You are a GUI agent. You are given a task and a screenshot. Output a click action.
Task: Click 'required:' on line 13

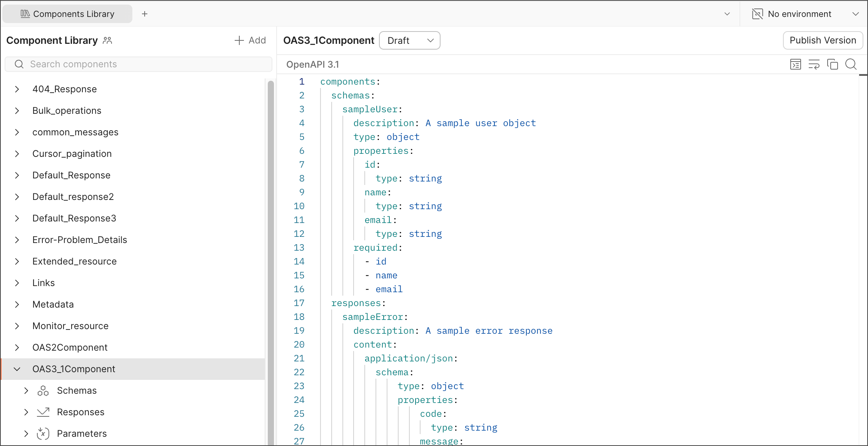pyautogui.click(x=378, y=248)
